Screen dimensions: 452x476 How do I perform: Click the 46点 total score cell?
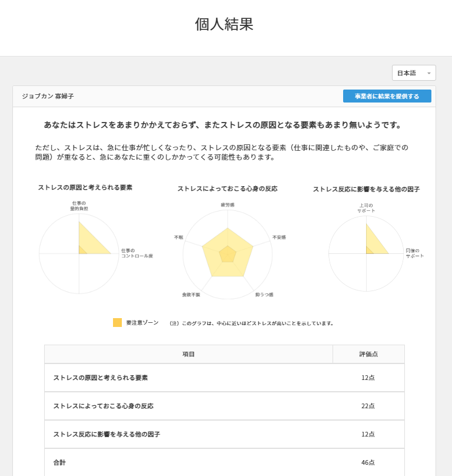pos(368,462)
